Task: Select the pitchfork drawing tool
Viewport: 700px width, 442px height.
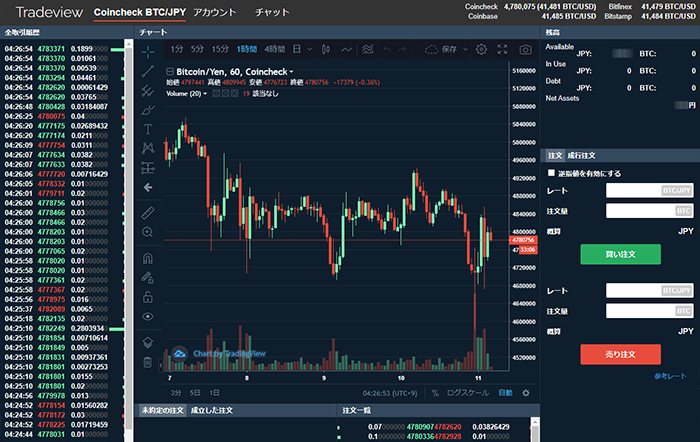Action: [x=148, y=91]
